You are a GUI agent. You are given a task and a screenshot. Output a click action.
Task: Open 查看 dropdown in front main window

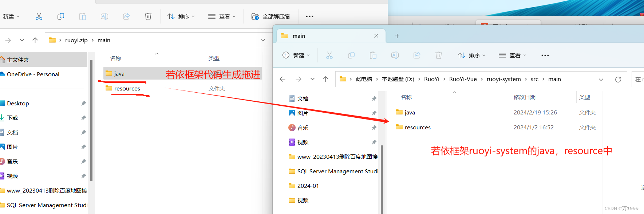(x=513, y=55)
